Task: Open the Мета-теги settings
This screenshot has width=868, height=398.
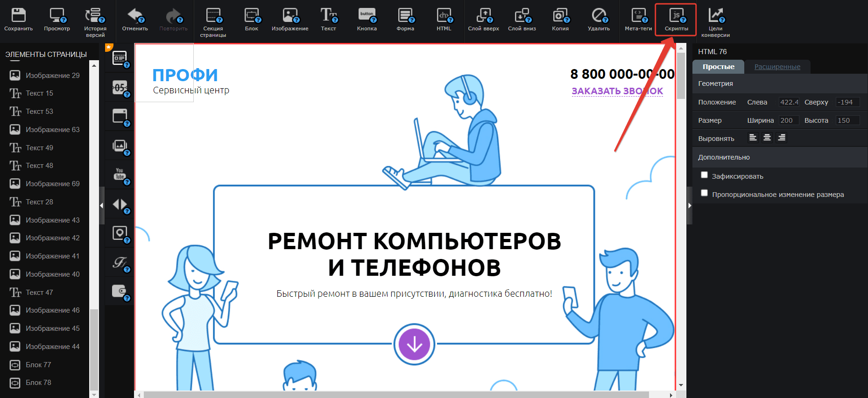Action: coord(638,20)
